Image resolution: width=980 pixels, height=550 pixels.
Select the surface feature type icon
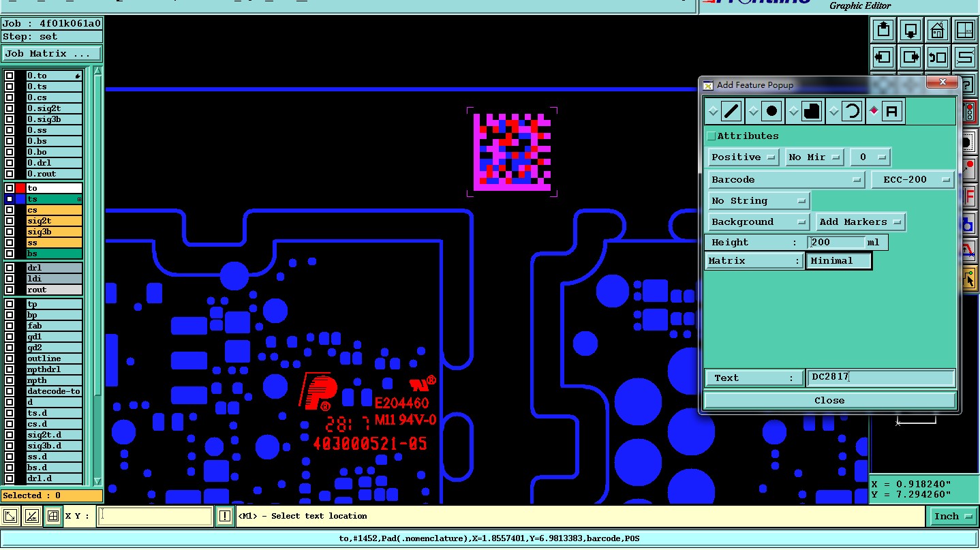(811, 111)
